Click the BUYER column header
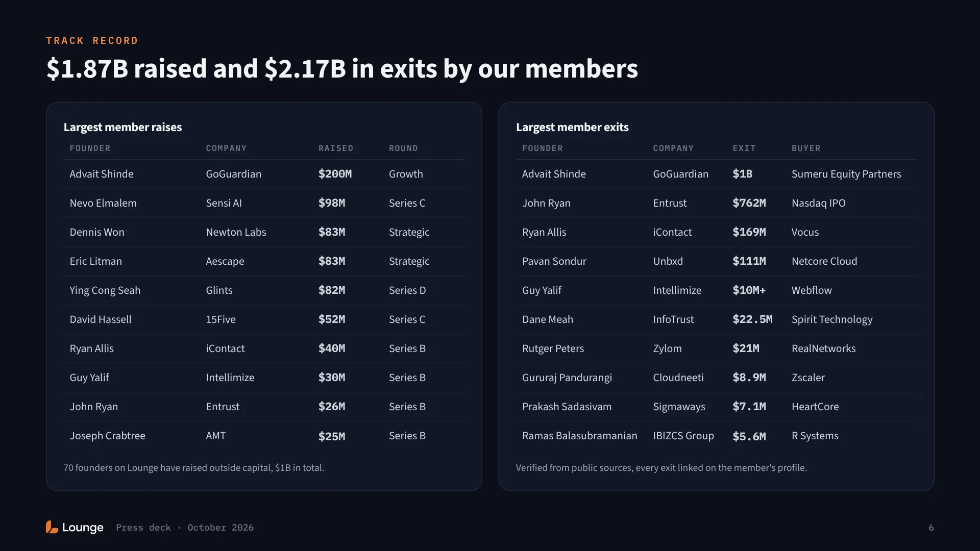Screen dimensions: 980x551 point(806,148)
